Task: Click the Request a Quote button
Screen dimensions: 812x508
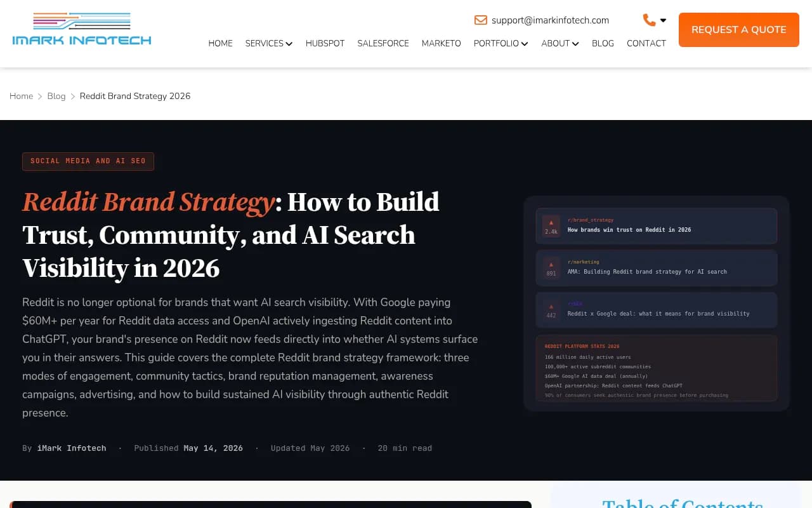Action: [x=739, y=30]
